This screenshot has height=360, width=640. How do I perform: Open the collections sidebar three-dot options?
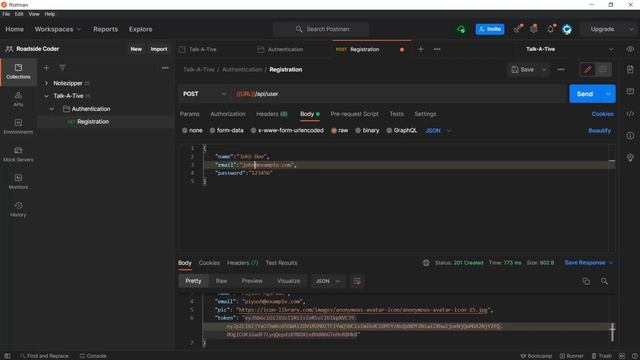tap(165, 68)
